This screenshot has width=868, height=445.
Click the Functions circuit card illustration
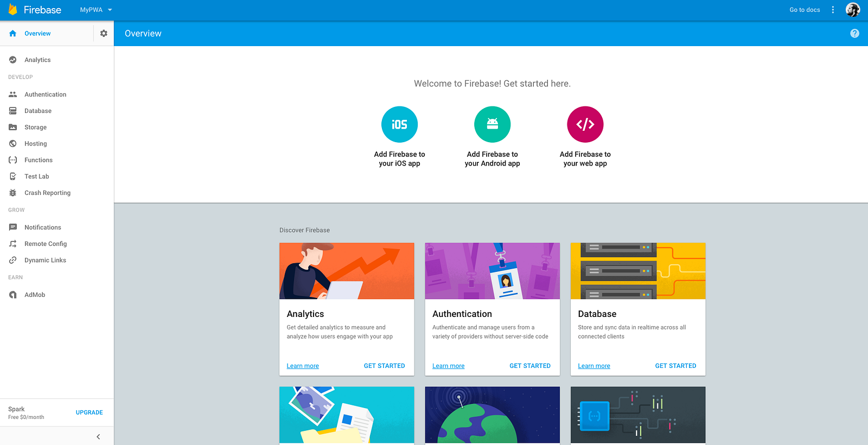point(638,415)
